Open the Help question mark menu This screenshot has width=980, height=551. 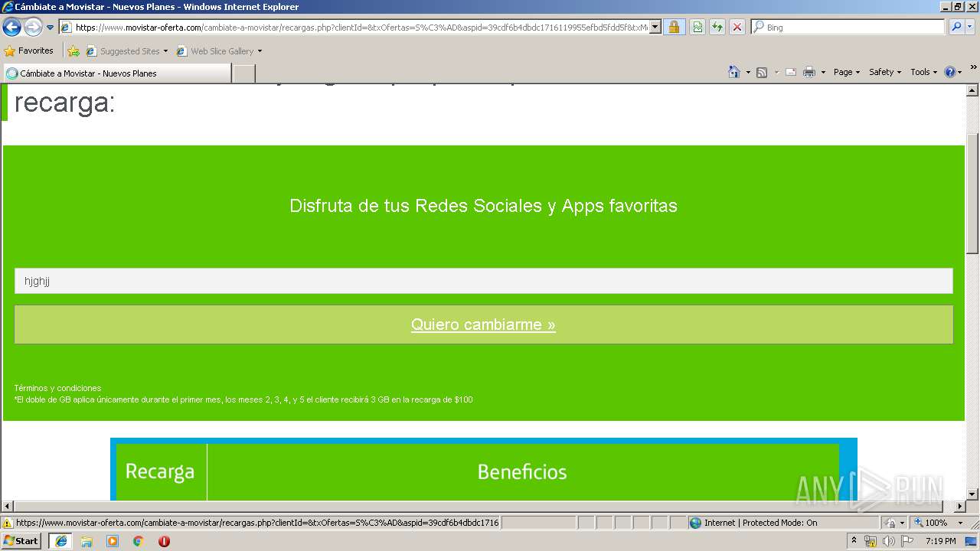tap(953, 72)
